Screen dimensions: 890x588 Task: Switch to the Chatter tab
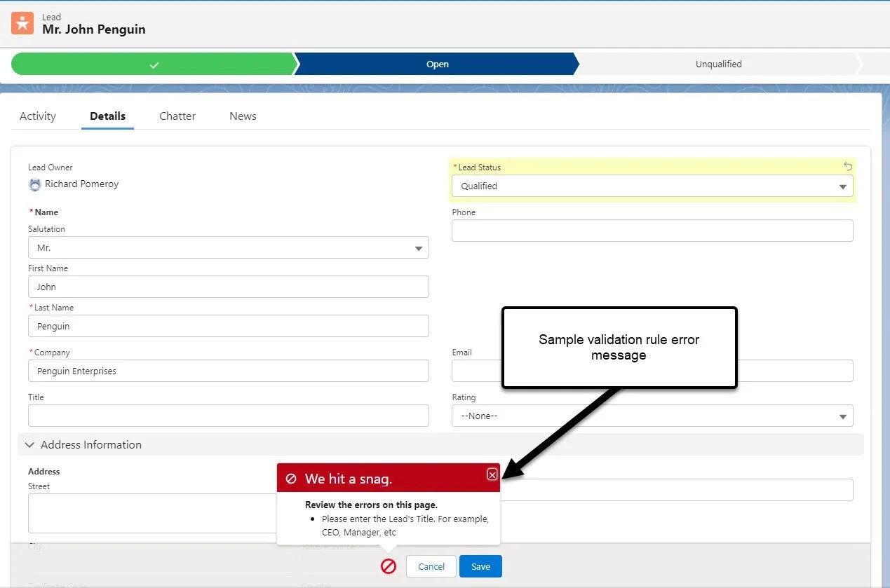177,116
